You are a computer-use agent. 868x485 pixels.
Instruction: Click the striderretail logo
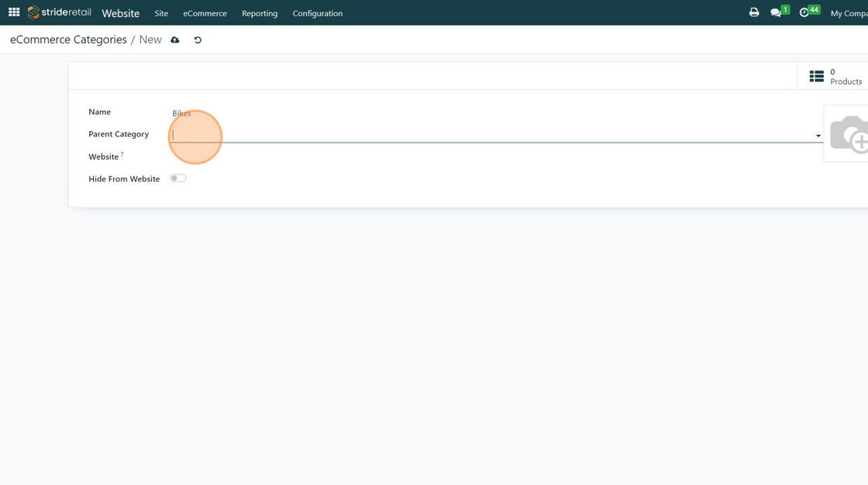(59, 12)
